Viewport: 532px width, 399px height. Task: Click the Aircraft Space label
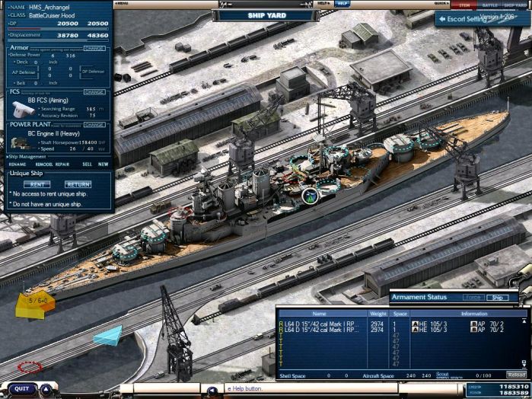click(x=378, y=376)
